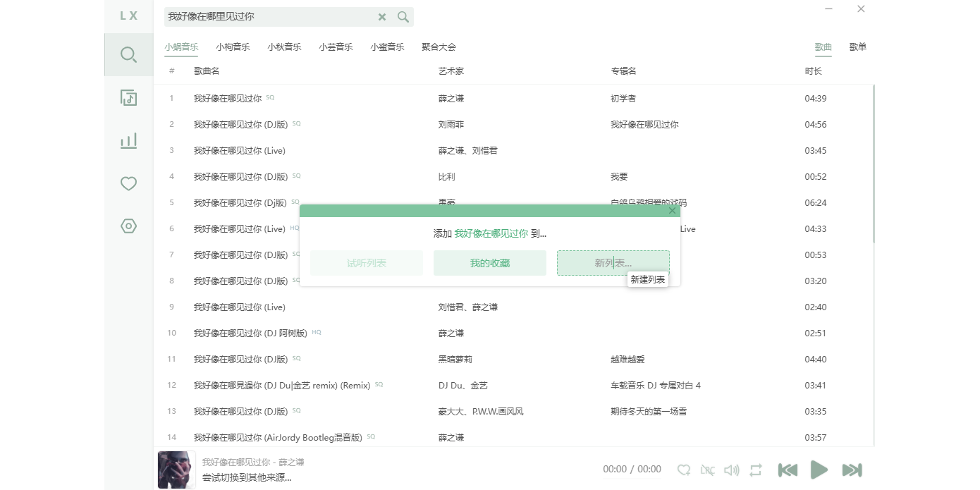The height and width of the screenshot is (490, 980).
Task: Select artist 刘惜君、薛之谦 in row 9
Action: tap(468, 307)
